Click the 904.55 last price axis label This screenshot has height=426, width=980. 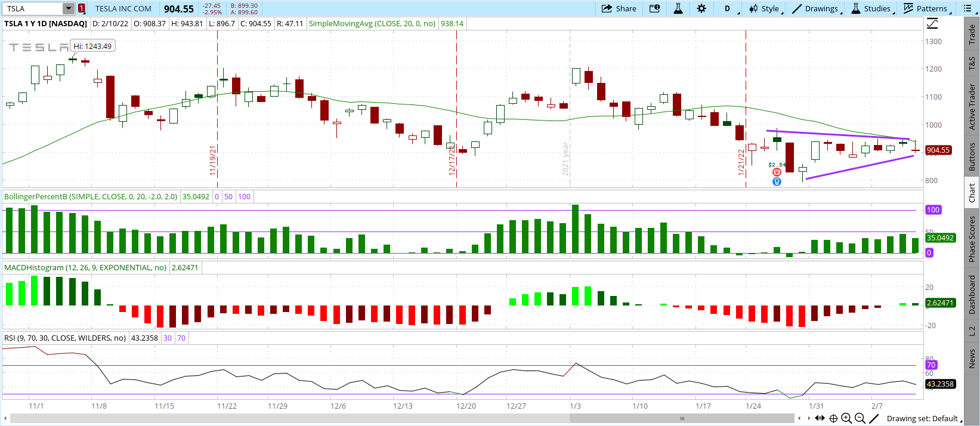(938, 150)
